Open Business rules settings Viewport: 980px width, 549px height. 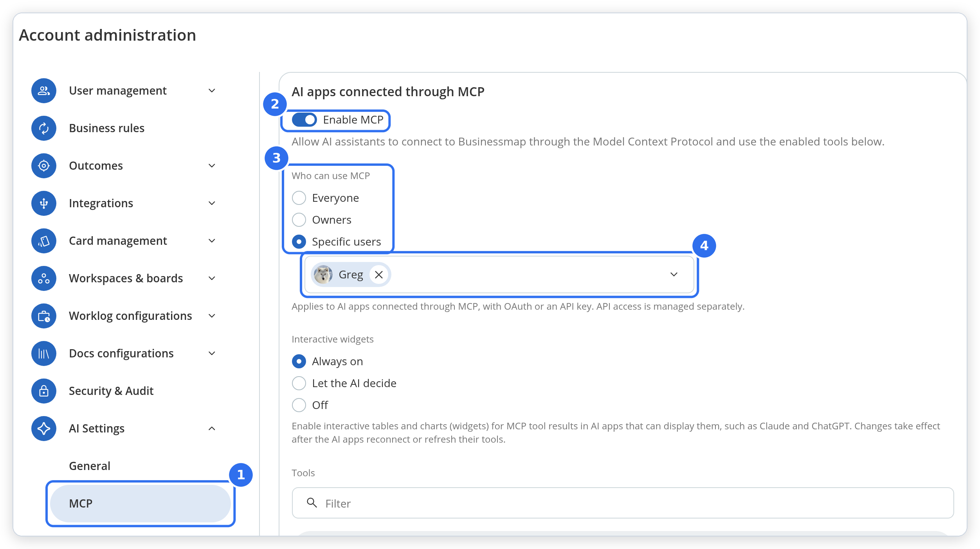pos(106,128)
